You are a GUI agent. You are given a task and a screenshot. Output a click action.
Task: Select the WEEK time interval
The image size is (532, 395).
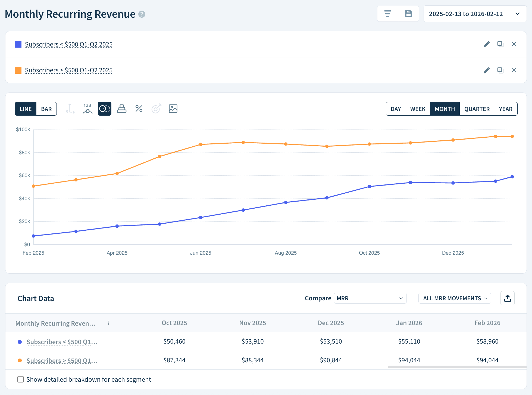(418, 109)
